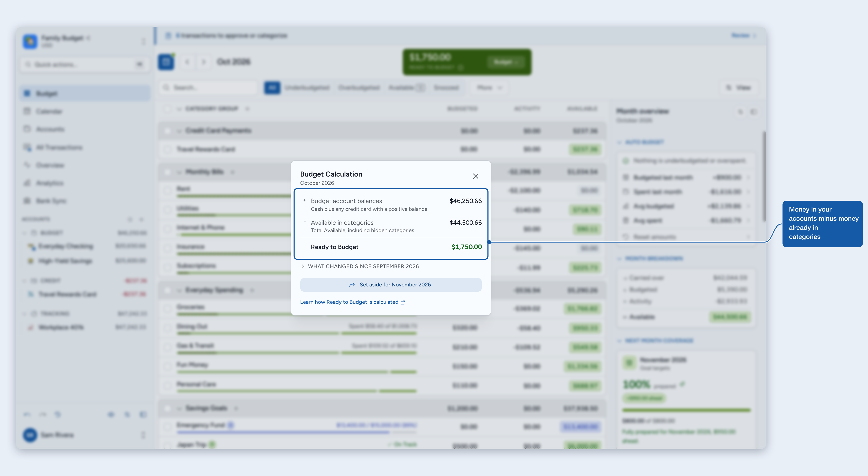This screenshot has height=476, width=868.
Task: Open Analytics in the sidebar
Action: pyautogui.click(x=85, y=183)
